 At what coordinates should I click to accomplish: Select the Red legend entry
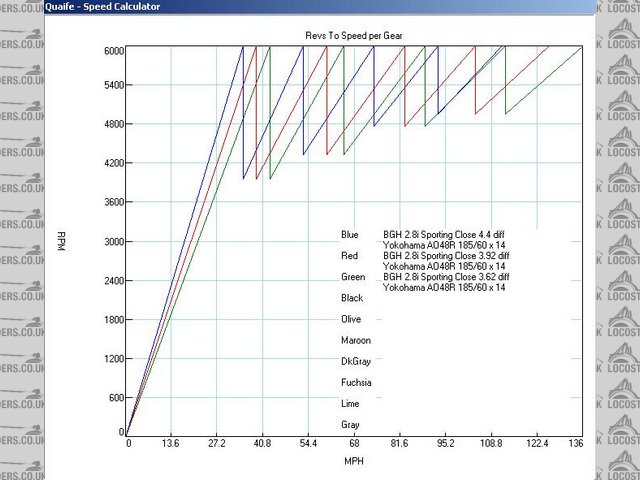click(350, 256)
